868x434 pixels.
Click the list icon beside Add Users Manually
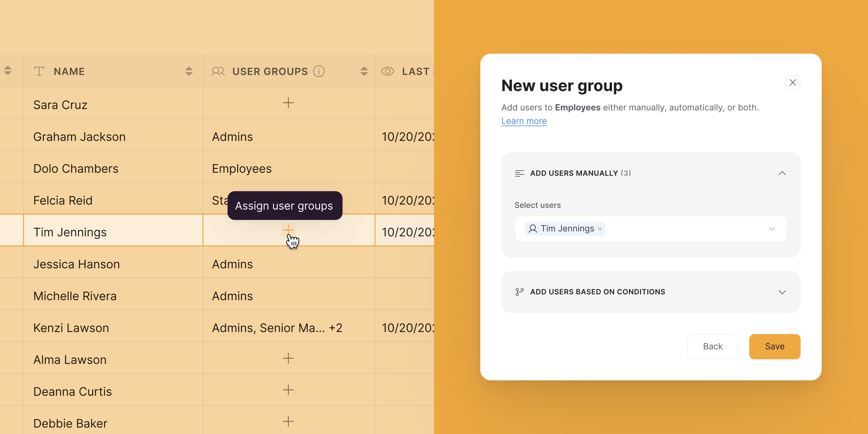(x=519, y=173)
